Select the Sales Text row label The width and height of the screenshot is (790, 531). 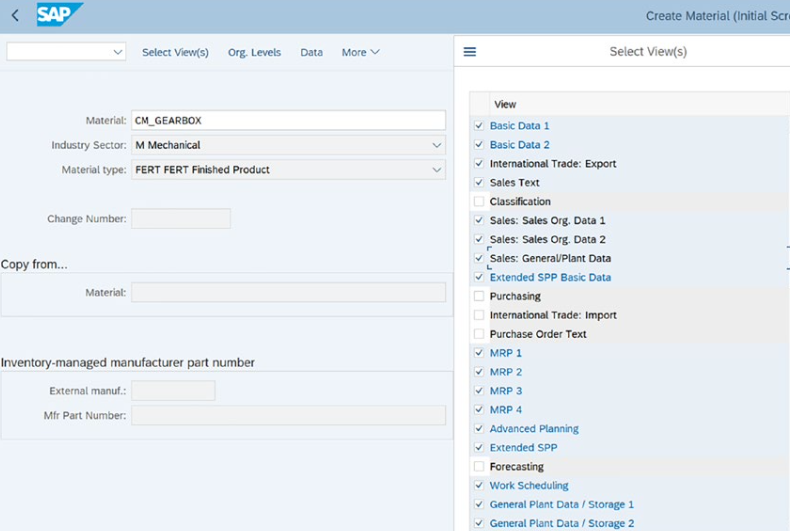(514, 182)
